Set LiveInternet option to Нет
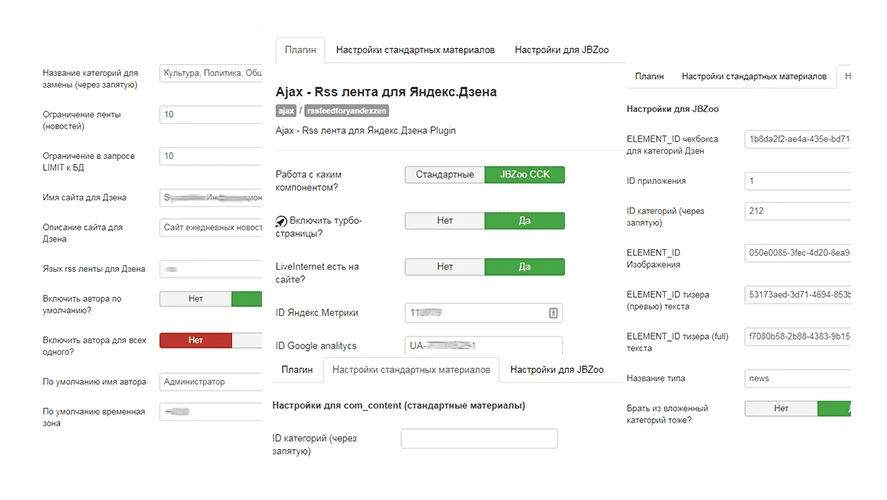The image size is (887, 500). (x=445, y=266)
